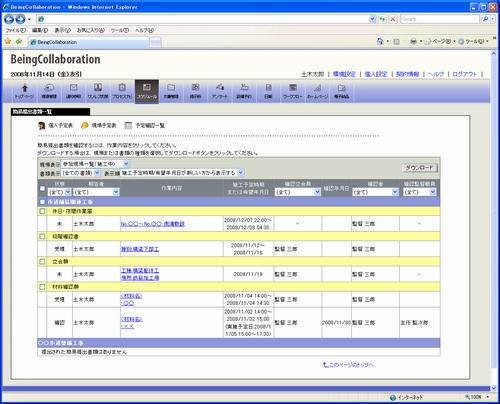
Task: Open the envelope mail icon in main toolbar
Action: [x=73, y=92]
